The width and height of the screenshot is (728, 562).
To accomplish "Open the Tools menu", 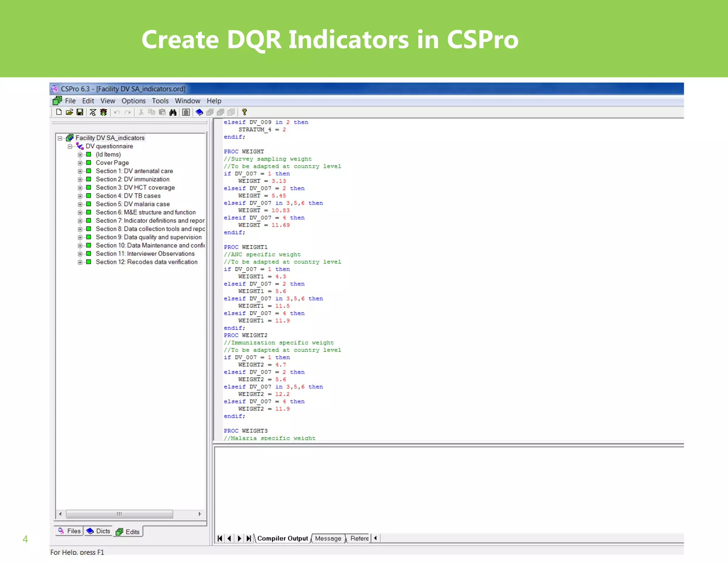I will pyautogui.click(x=160, y=101).
